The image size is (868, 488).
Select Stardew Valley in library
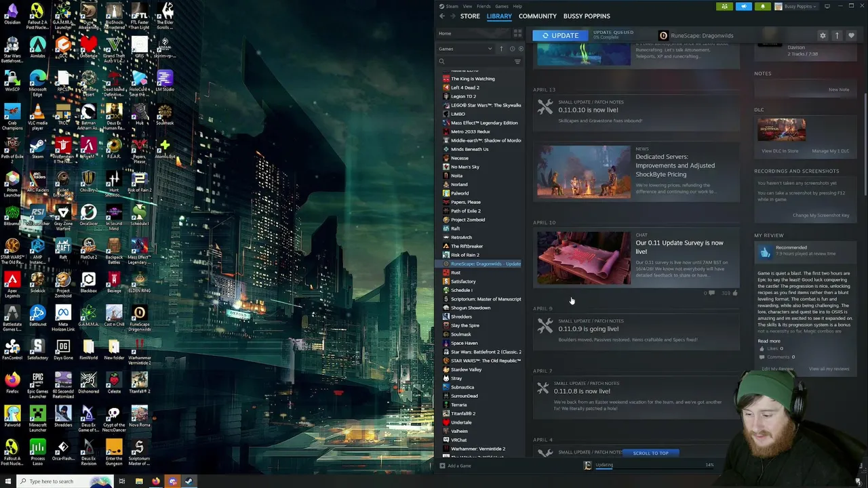point(466,369)
